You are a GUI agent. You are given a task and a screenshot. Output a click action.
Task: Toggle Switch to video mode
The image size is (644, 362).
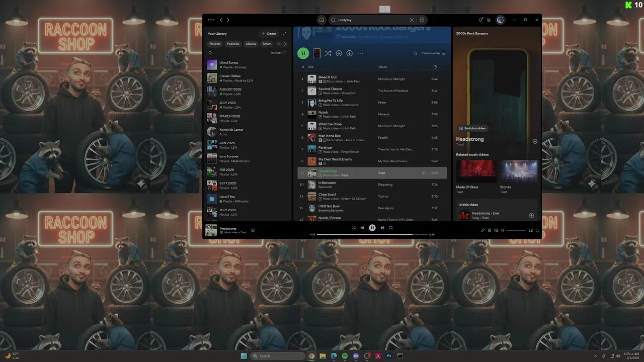tap(472, 128)
